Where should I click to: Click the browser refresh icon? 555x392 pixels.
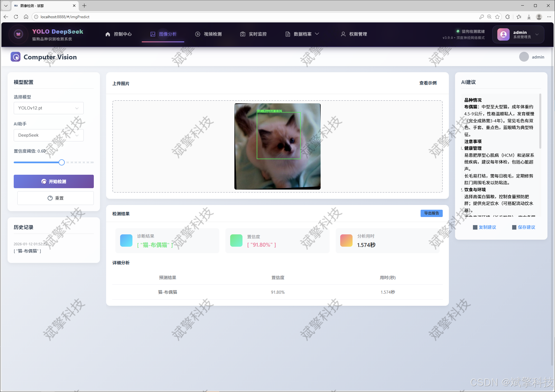pos(16,17)
